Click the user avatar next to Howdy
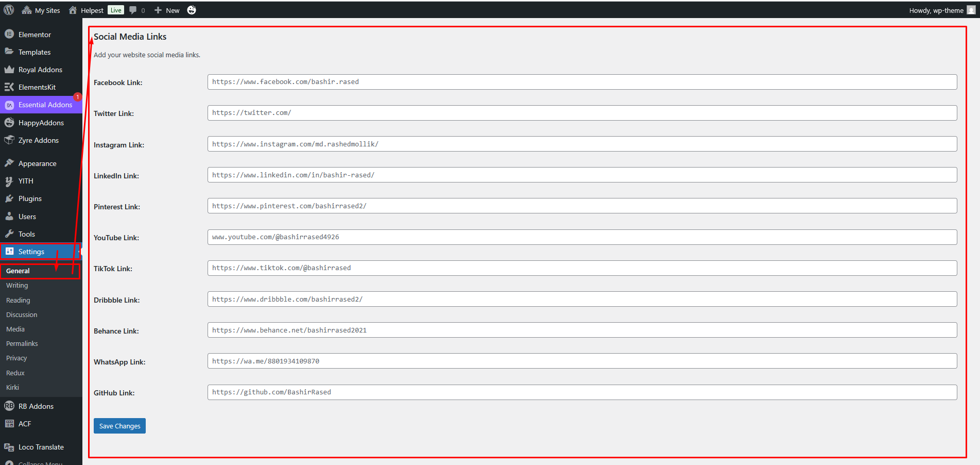Screen dimensions: 980x465 coord(971,10)
